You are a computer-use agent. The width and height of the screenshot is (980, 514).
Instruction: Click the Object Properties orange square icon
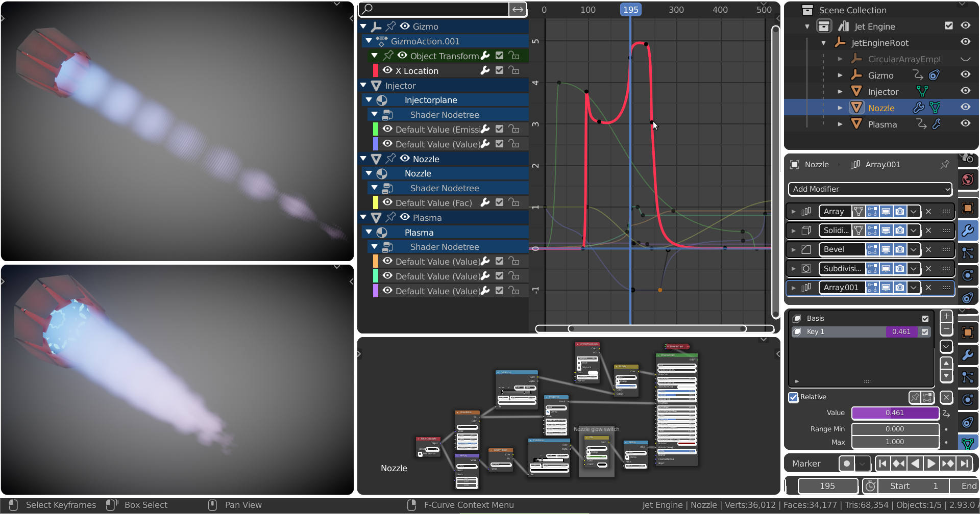coord(968,208)
